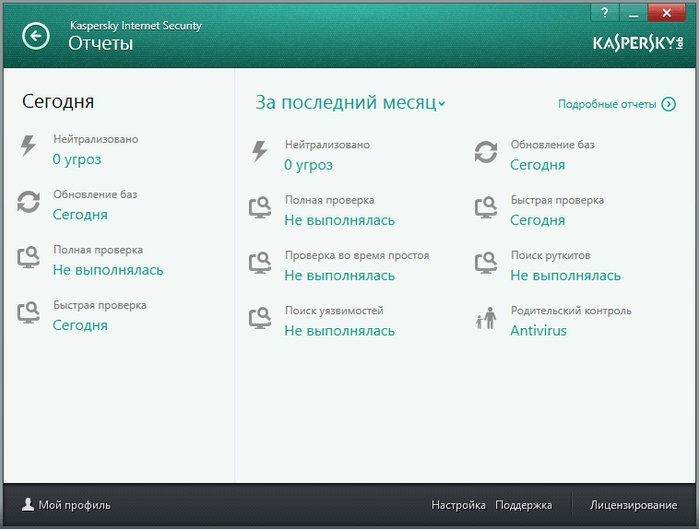Click the Родительский контроль family icon
Viewport: 699px width, 530px height.
tap(486, 318)
